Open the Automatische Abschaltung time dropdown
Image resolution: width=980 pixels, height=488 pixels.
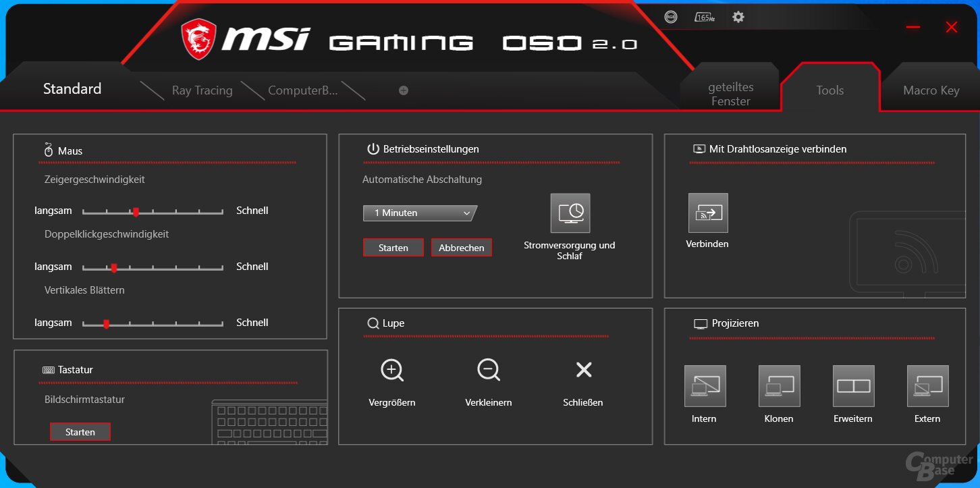point(420,213)
